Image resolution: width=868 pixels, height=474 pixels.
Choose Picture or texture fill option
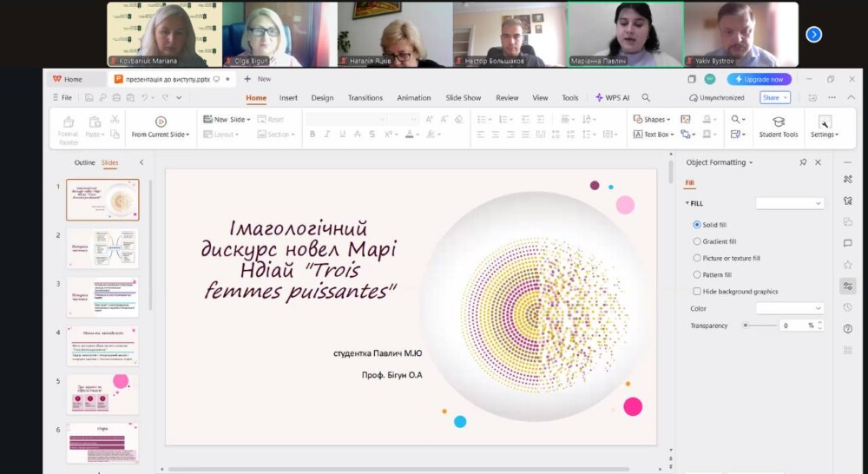click(697, 258)
